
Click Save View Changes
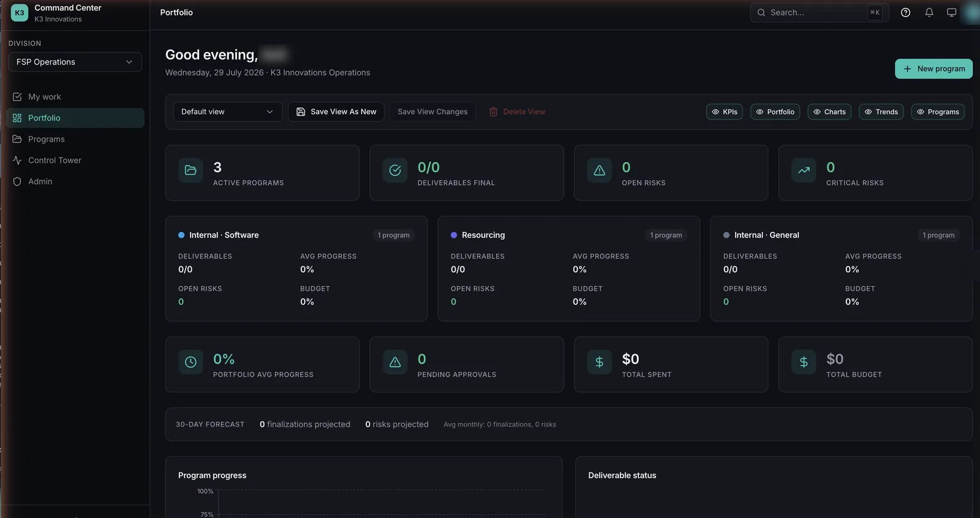coord(432,112)
